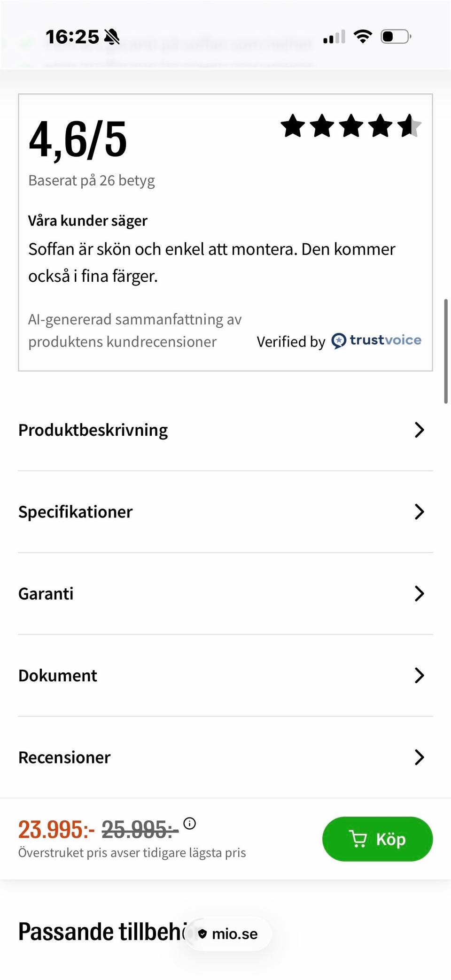Viewport: 451px width, 980px height.
Task: Expand Garanti with its chevron arrow
Action: [419, 594]
